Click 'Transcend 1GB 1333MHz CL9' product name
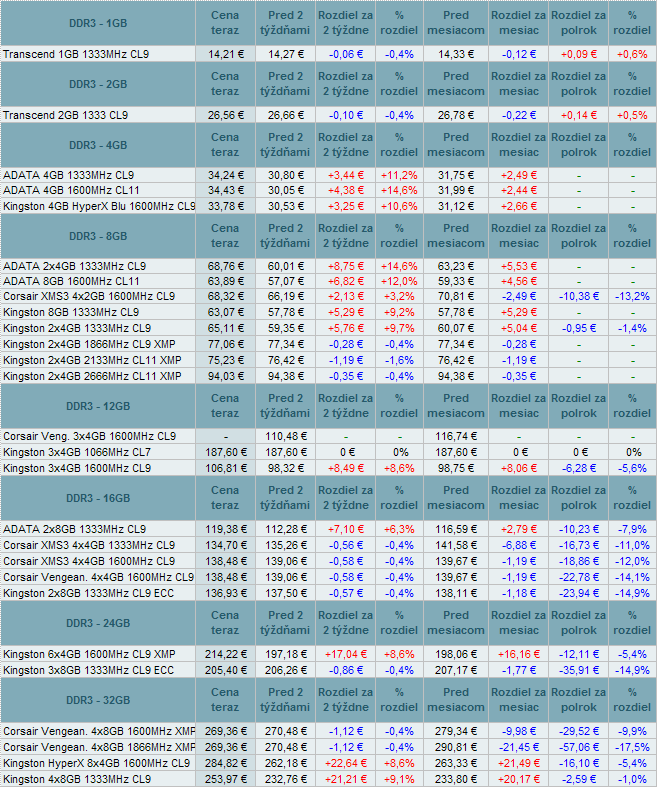 (76, 54)
